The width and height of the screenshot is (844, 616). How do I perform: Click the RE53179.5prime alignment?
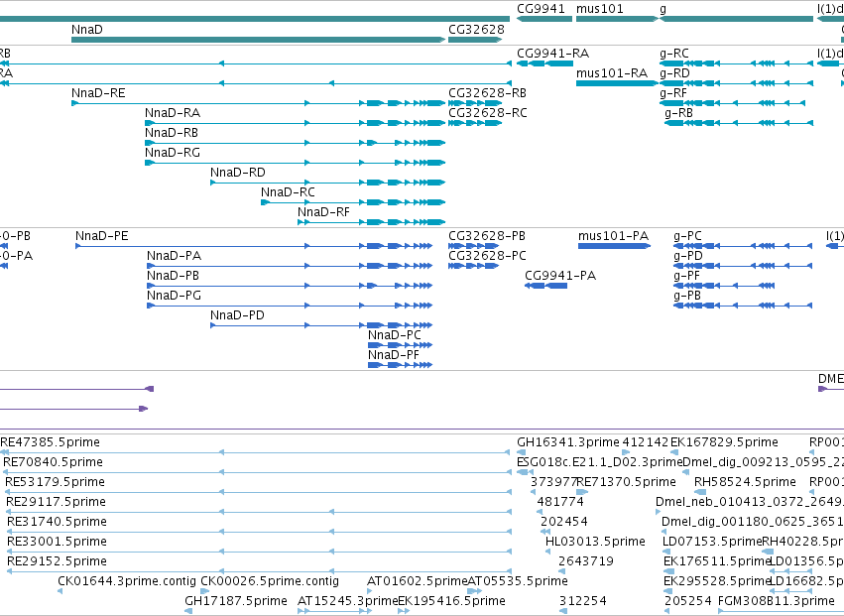pyautogui.click(x=258, y=492)
